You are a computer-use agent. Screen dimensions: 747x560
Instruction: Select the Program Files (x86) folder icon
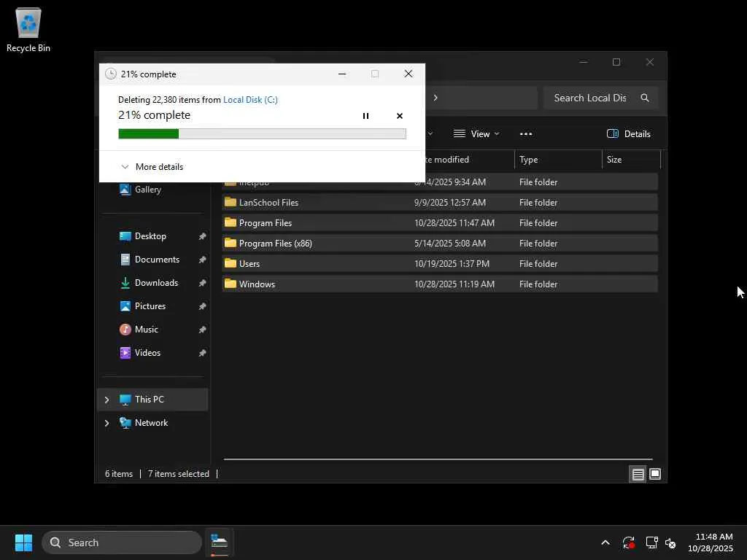[x=230, y=243]
